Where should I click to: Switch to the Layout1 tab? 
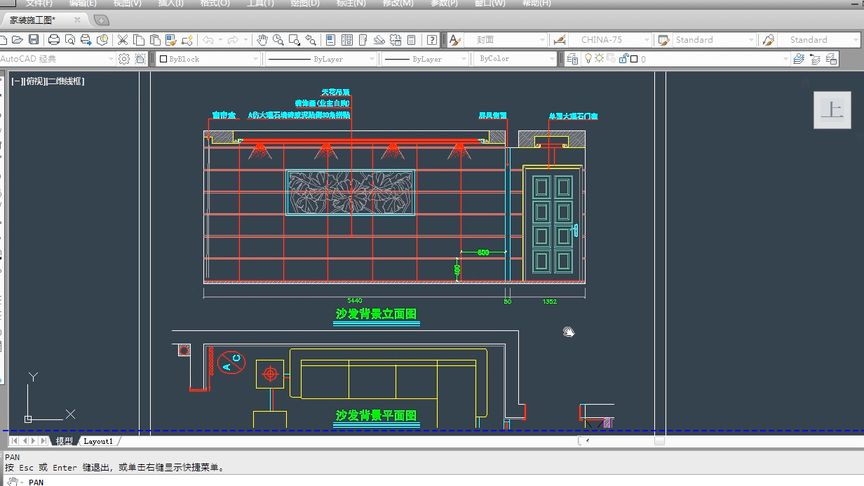98,441
